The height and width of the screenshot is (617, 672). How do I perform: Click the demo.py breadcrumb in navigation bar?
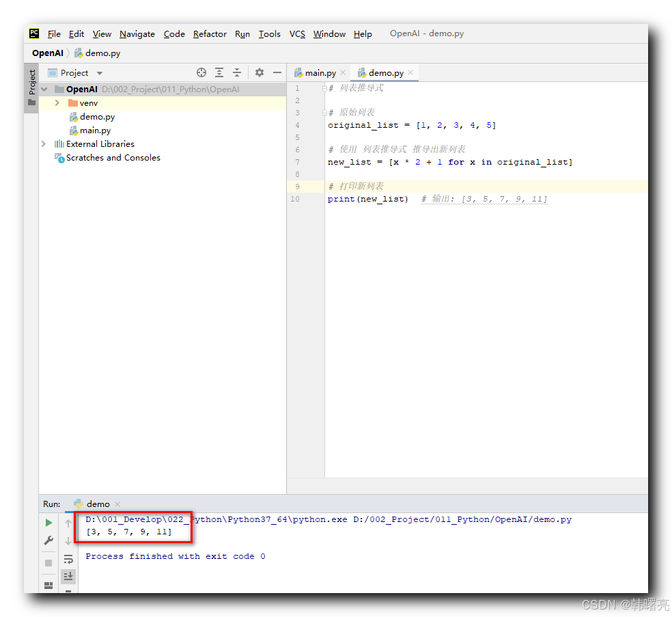[98, 53]
